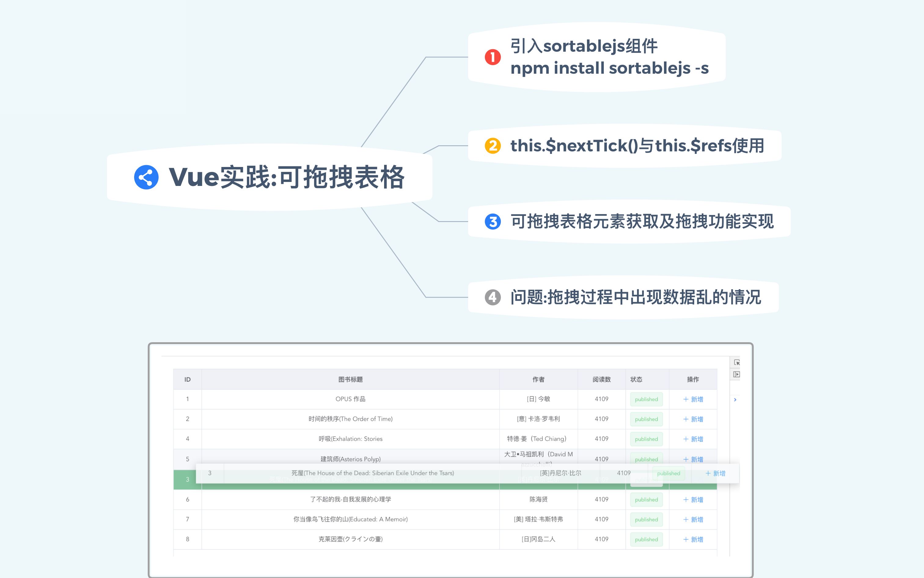The width and height of the screenshot is (924, 578).
Task: Toggle the side panel play icon
Action: pos(736,374)
